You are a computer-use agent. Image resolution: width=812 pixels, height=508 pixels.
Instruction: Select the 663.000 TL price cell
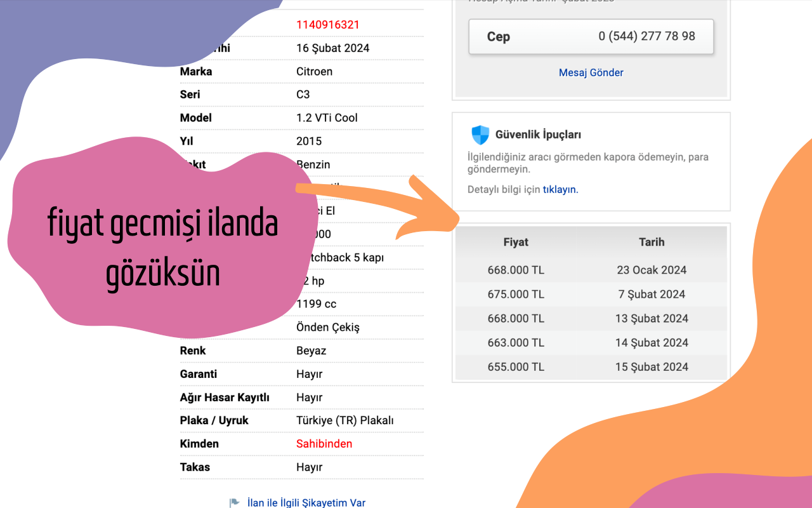click(x=516, y=342)
